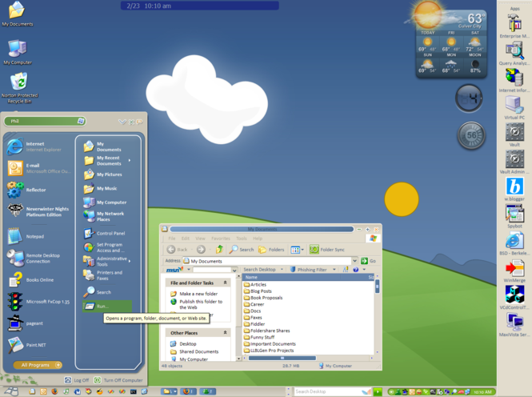Screen dimensions: 532x397
Task: Click the Log Off button
Action: pos(76,380)
